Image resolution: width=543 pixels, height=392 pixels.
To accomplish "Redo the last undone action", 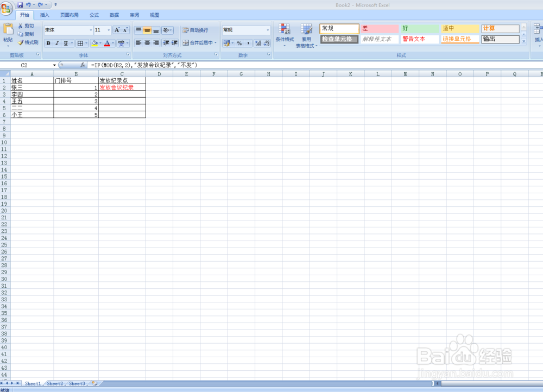I will point(40,5).
